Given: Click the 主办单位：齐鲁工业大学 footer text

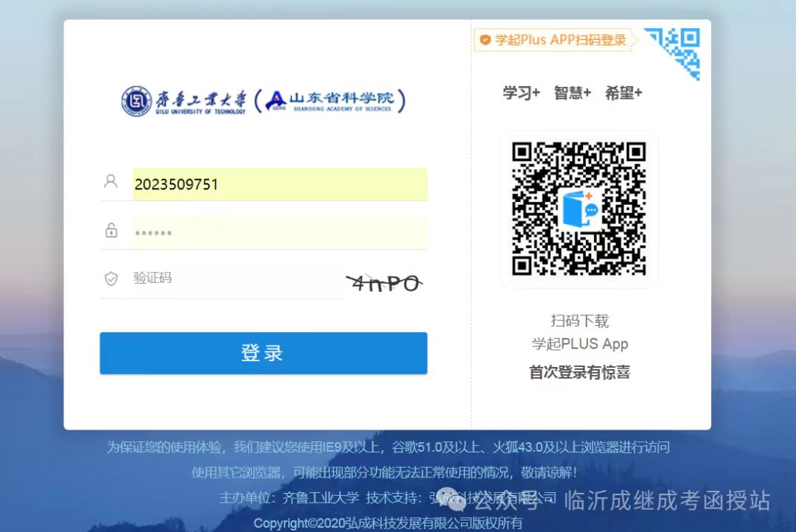Looking at the screenshot, I should pos(290,497).
